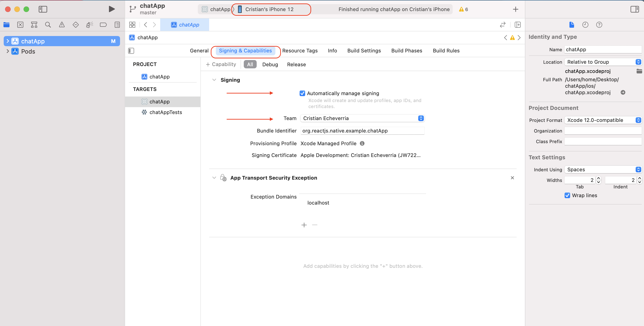
Task: Toggle the navigator sidebar visibility
Action: tap(43, 9)
